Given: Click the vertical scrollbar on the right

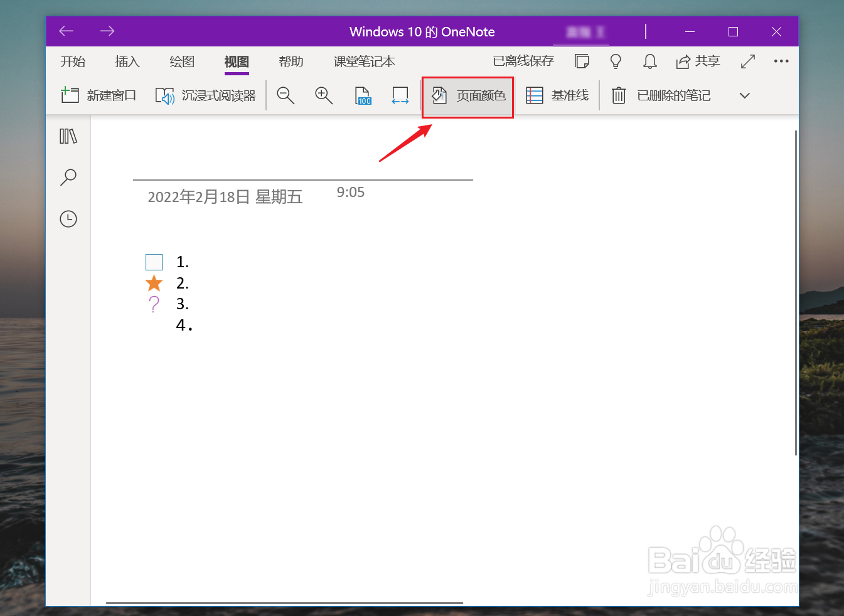Looking at the screenshot, I should tap(796, 293).
